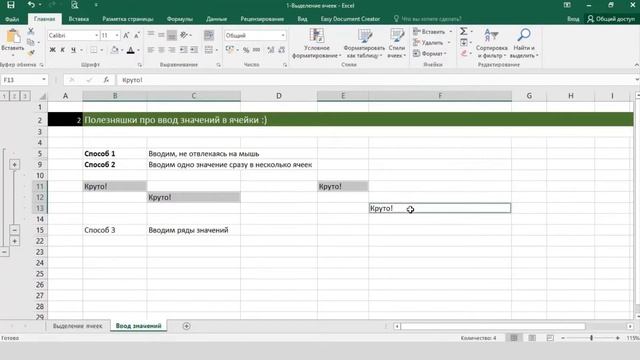640x360 pixels.
Task: Click the Вход sign-in link
Action: coord(573,19)
